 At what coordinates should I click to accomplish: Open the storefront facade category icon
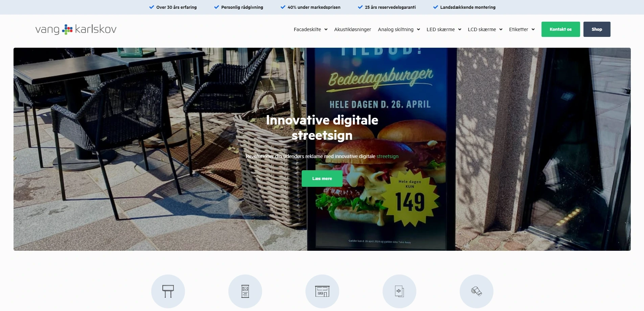[322, 291]
